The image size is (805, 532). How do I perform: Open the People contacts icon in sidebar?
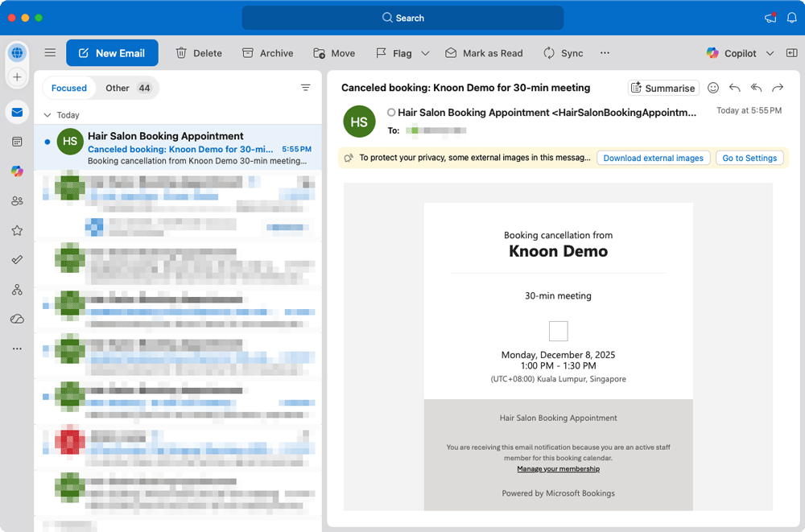pyautogui.click(x=17, y=200)
